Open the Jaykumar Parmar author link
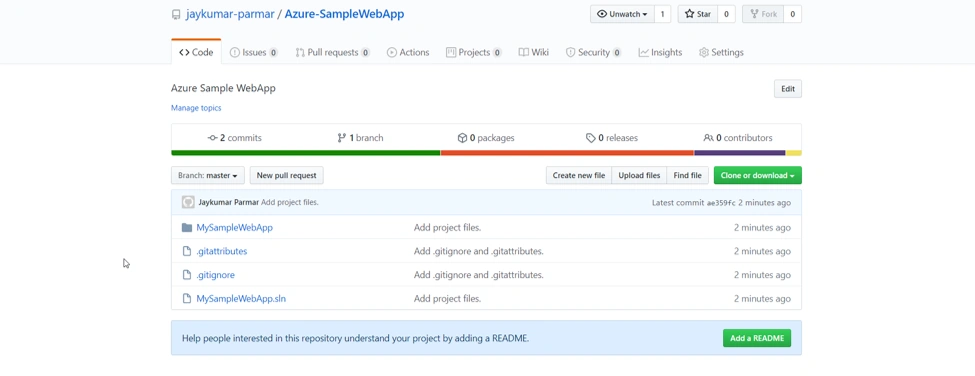The image size is (975, 376). point(229,203)
